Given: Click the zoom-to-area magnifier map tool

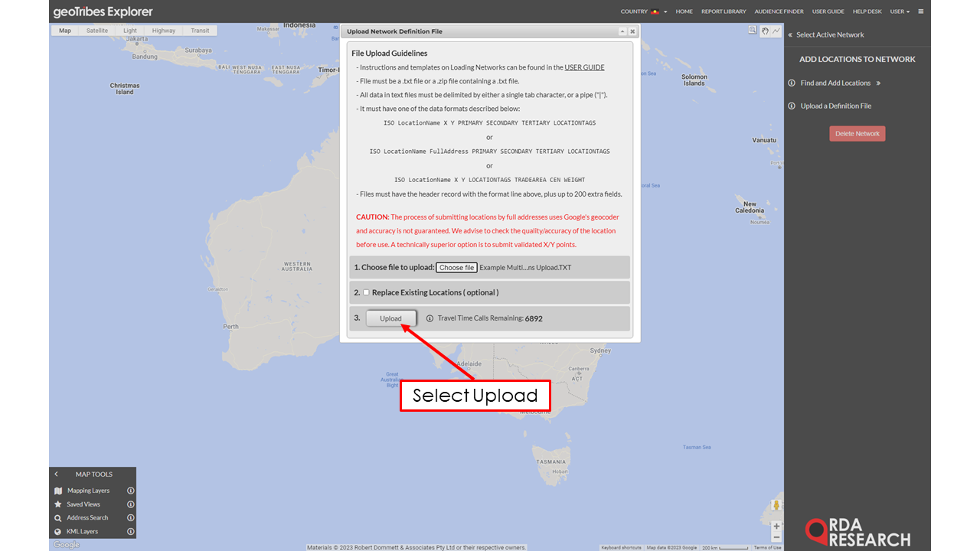Looking at the screenshot, I should (x=753, y=31).
